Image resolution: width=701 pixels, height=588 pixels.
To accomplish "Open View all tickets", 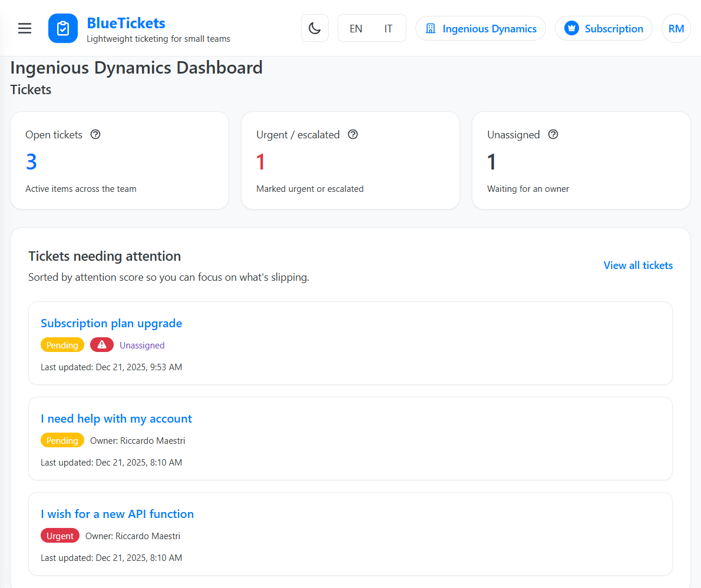I will click(638, 265).
